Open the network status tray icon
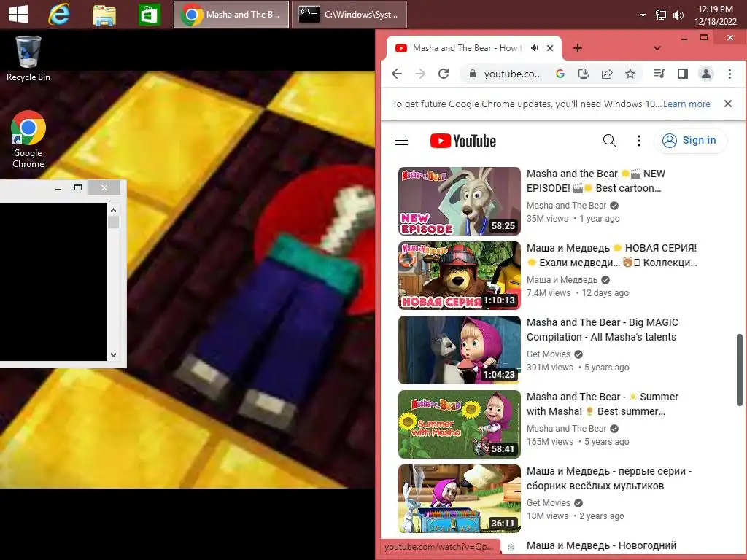Screen dimensions: 747x560 tap(661, 15)
